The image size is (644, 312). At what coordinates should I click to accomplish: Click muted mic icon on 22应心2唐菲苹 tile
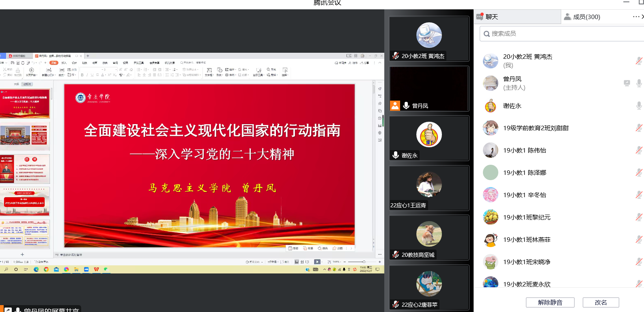coord(396,304)
